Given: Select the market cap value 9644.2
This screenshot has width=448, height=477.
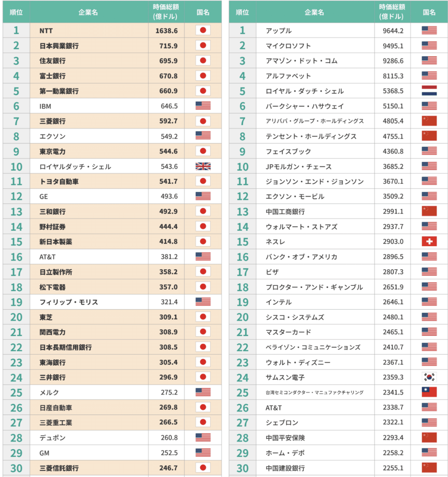Looking at the screenshot, I should point(393,31).
